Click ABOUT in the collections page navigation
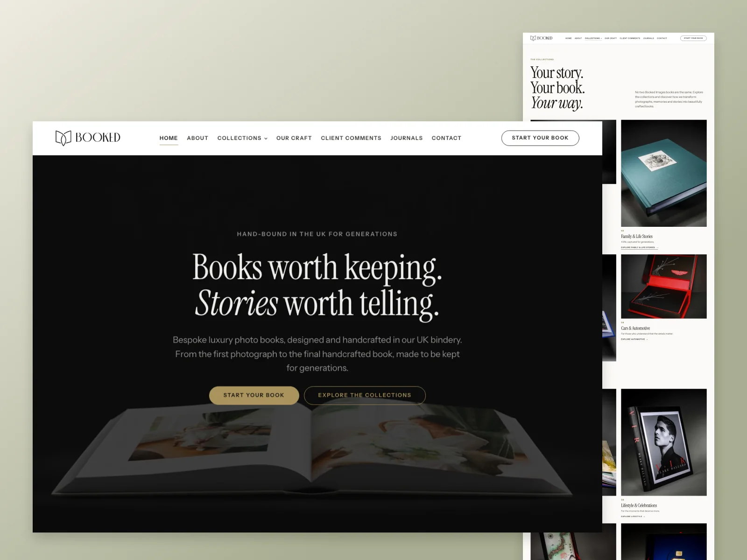Image resolution: width=747 pixels, height=560 pixels. 578,38
